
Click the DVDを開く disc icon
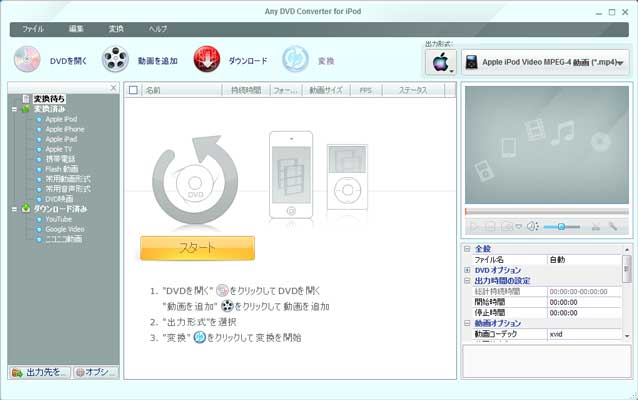tap(27, 59)
